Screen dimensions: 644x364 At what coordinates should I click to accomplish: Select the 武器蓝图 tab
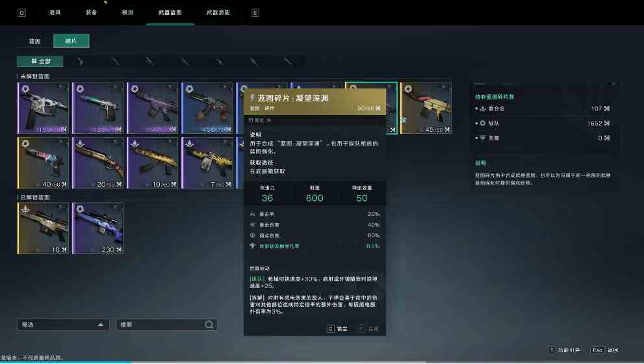coord(170,12)
